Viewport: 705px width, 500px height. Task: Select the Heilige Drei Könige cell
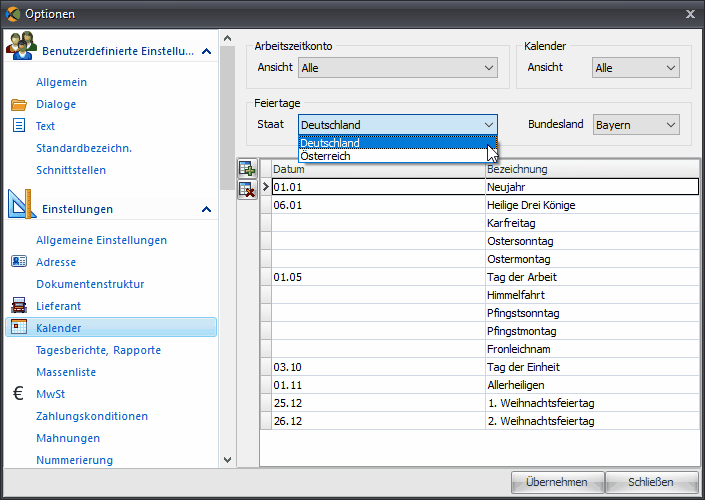click(x=592, y=205)
